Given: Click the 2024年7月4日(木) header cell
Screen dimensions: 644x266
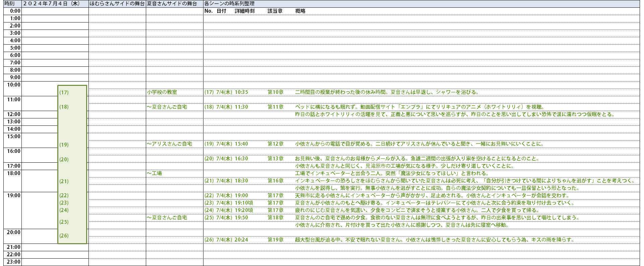Looking at the screenshot, I should click(55, 4).
